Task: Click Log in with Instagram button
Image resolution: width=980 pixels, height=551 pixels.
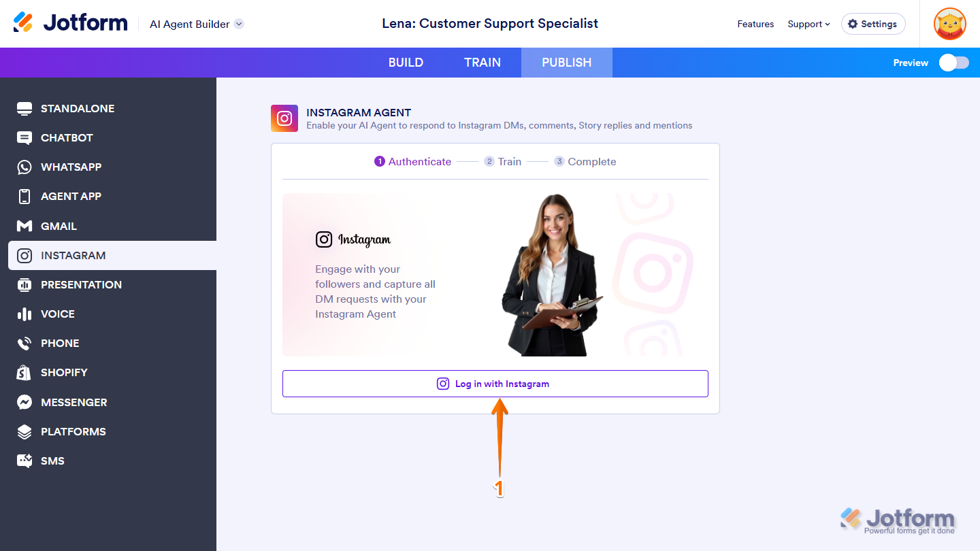Action: coord(495,384)
